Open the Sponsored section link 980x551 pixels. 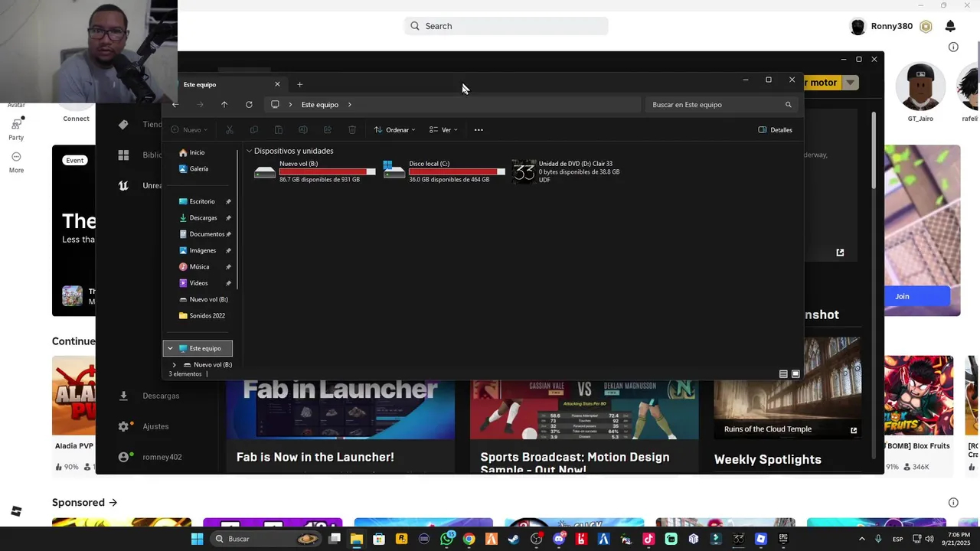84,503
